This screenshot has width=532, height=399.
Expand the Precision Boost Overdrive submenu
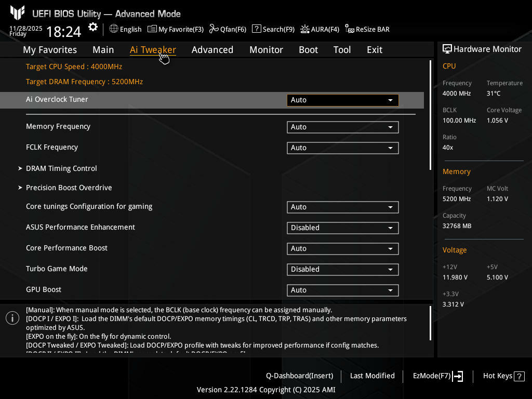point(69,188)
